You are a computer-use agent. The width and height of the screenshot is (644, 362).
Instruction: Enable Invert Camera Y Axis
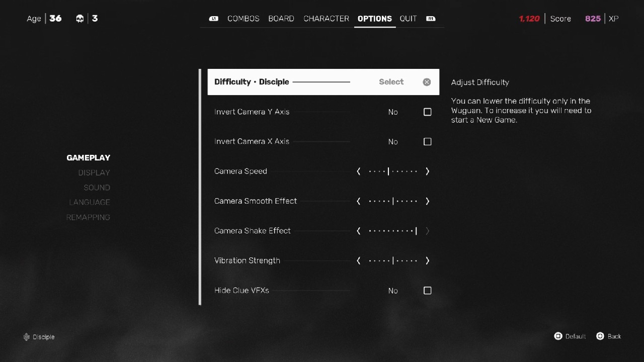click(x=427, y=112)
